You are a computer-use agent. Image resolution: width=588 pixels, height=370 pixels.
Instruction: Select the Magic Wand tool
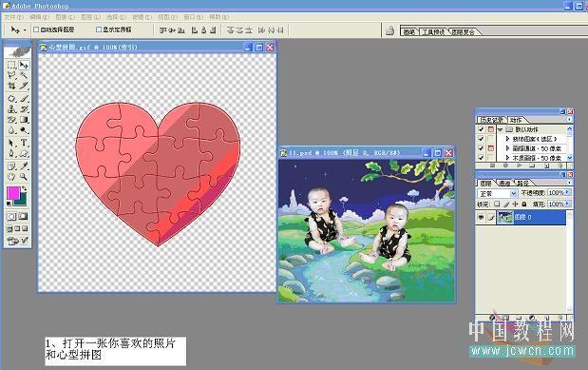pos(24,75)
